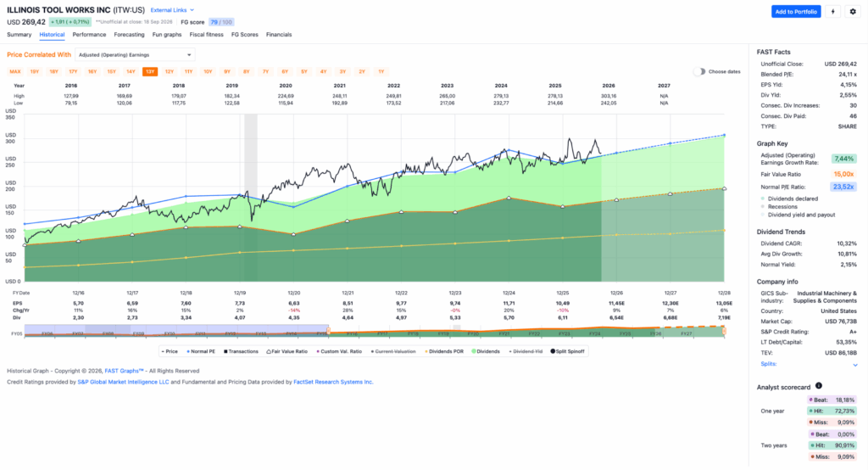The width and height of the screenshot is (868, 470).
Task: Click the Analyst scorecard info icon
Action: click(819, 386)
